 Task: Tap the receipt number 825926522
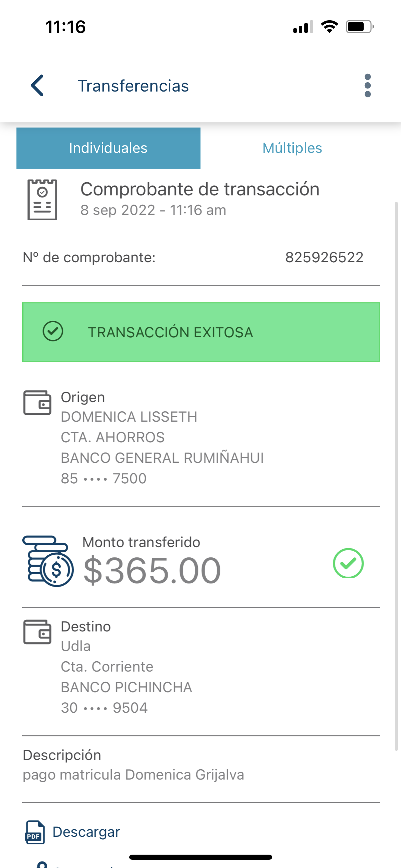pyautogui.click(x=324, y=257)
